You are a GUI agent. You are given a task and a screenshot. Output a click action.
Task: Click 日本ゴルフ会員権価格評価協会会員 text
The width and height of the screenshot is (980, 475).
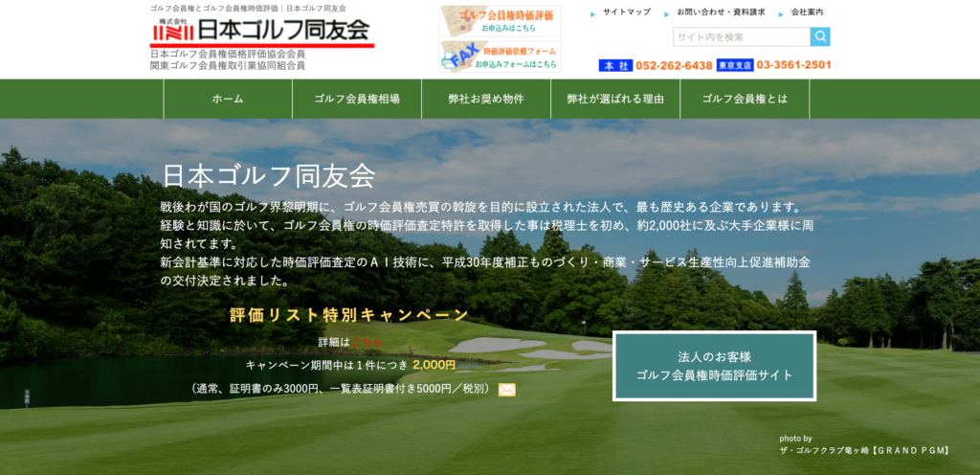pyautogui.click(x=228, y=55)
